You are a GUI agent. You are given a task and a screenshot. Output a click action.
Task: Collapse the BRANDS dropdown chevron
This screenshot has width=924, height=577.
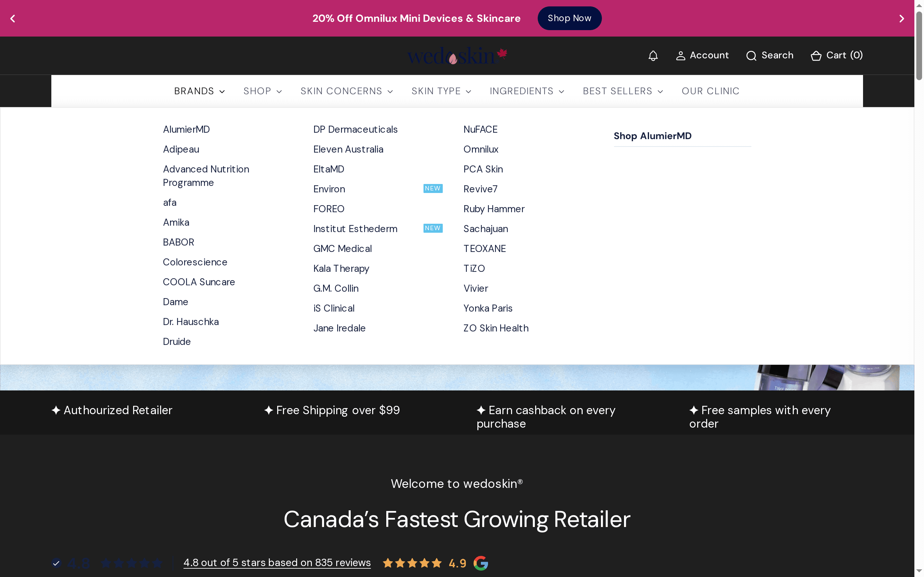[222, 91]
